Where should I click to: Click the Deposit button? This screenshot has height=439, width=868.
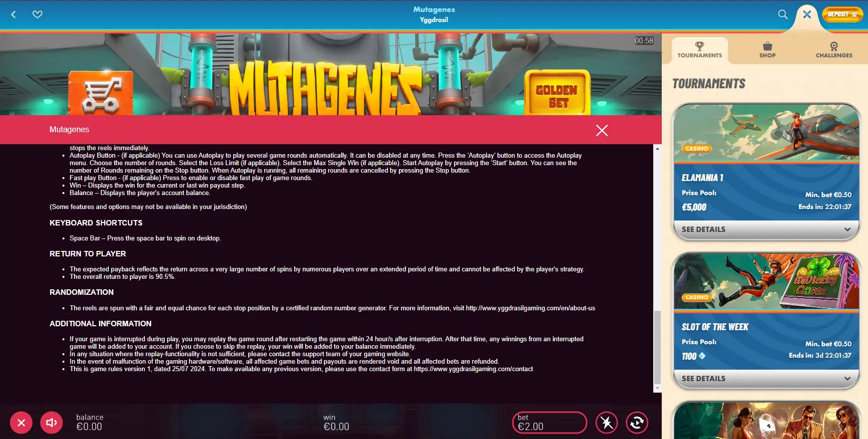[842, 14]
